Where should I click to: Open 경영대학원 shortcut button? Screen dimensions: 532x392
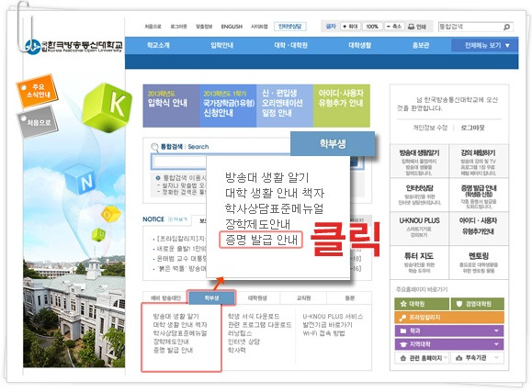(478, 304)
